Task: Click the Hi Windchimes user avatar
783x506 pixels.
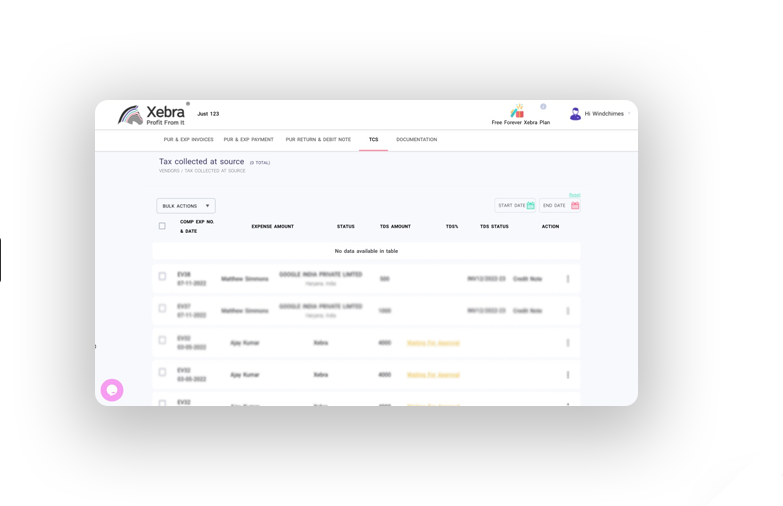Action: 575,114
